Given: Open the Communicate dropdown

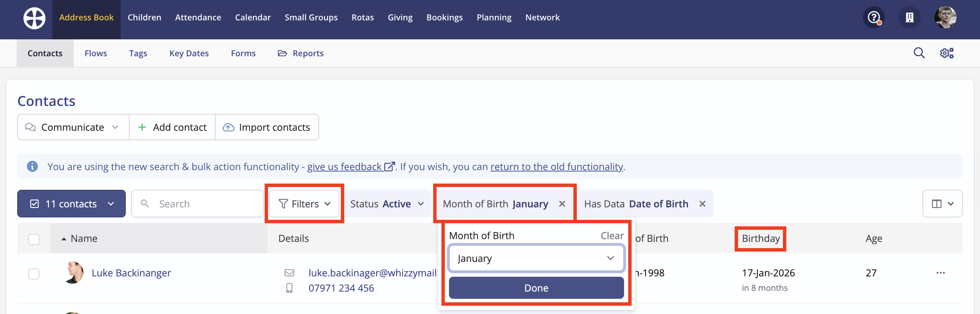Looking at the screenshot, I should (73, 127).
